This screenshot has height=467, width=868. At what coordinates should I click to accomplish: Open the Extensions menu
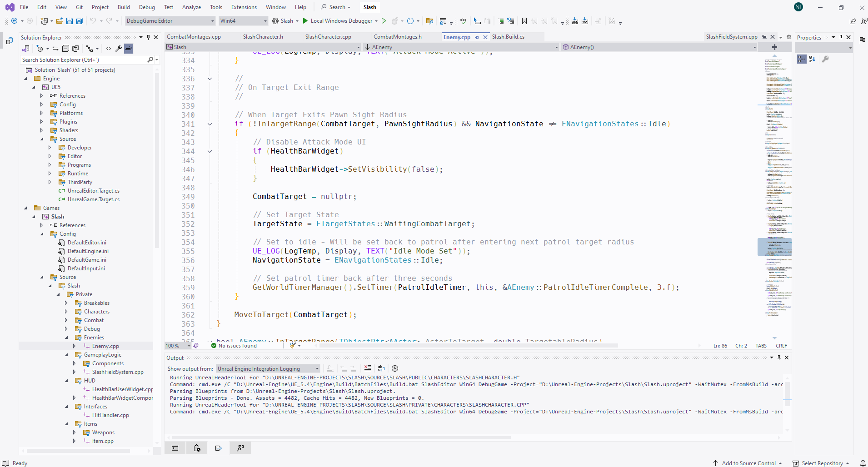pyautogui.click(x=244, y=7)
